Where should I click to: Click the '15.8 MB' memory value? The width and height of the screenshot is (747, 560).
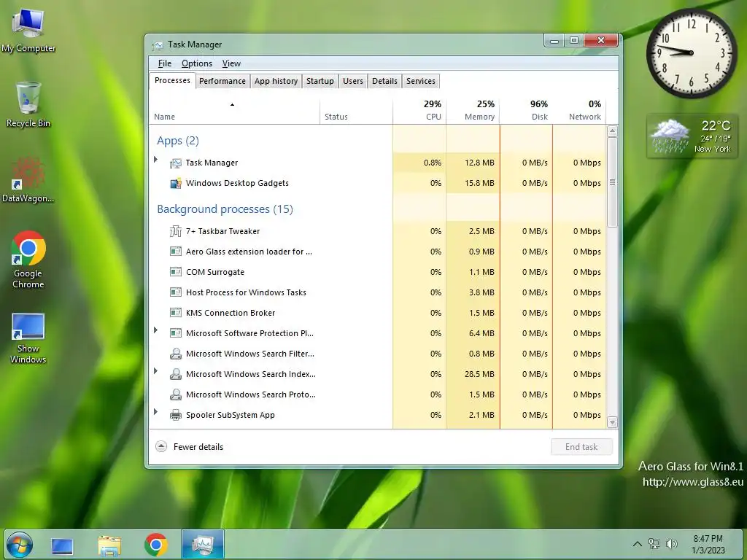pos(479,183)
